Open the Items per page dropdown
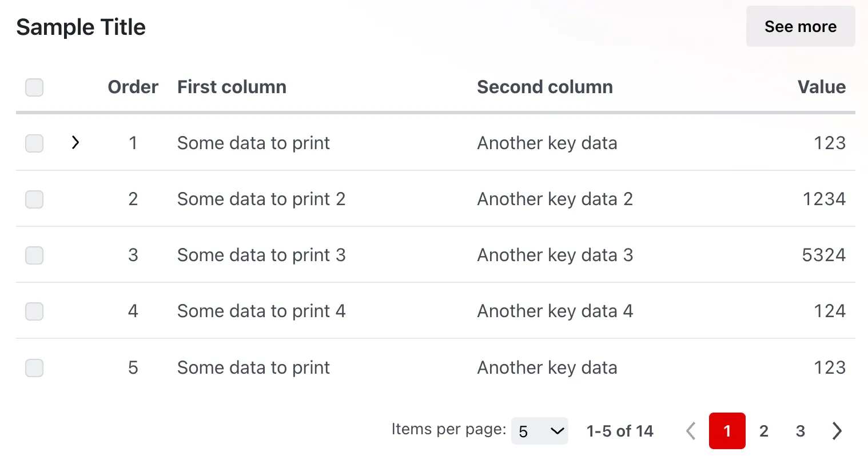This screenshot has height=456, width=868. [x=539, y=431]
